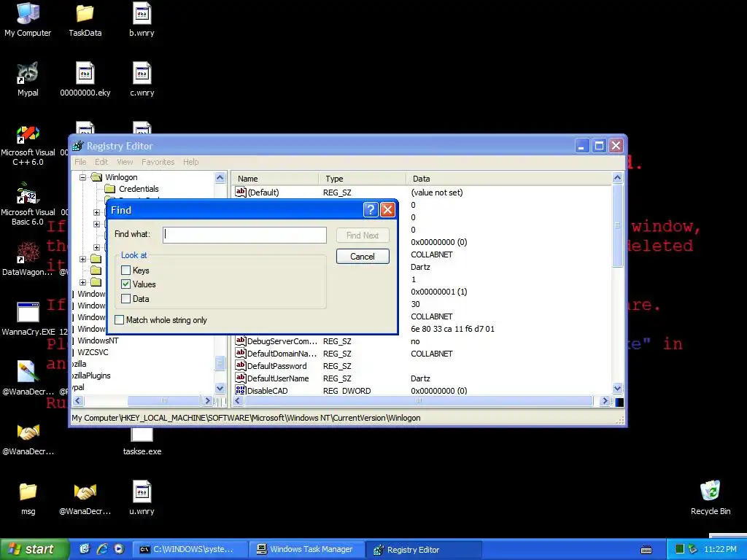The width and height of the screenshot is (747, 560).
Task: Open the File menu in Registry Editor
Action: pos(80,162)
